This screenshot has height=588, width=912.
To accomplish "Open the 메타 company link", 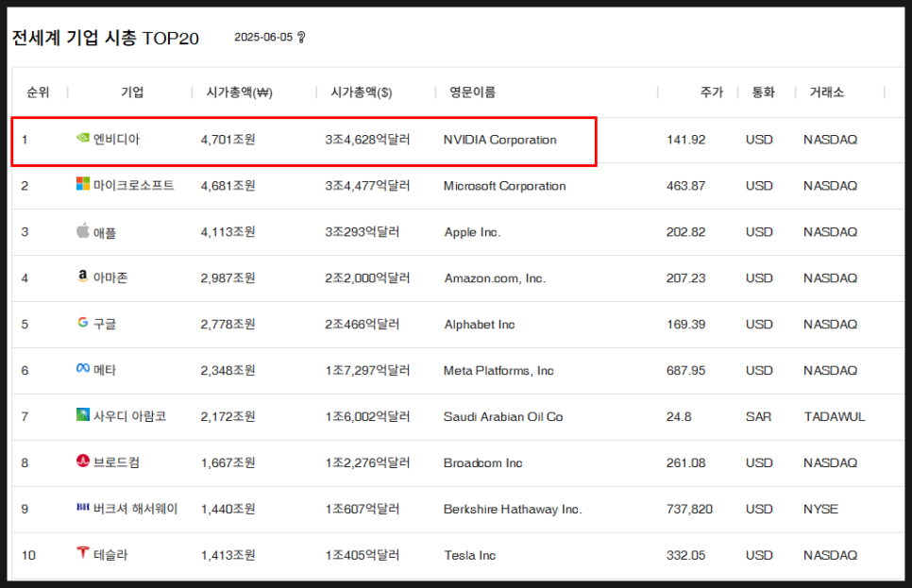I will (x=105, y=370).
